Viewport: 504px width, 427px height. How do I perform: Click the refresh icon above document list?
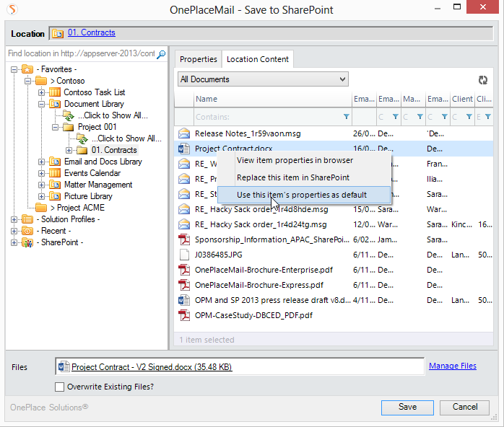point(483,80)
